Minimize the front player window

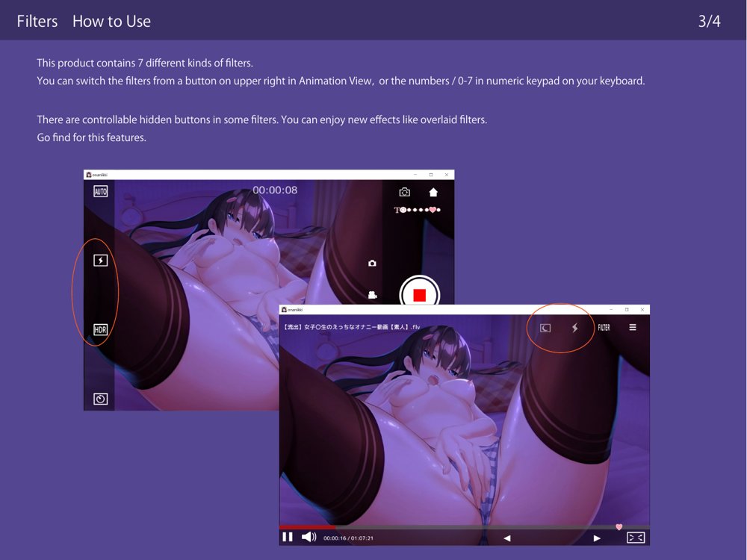(611, 310)
